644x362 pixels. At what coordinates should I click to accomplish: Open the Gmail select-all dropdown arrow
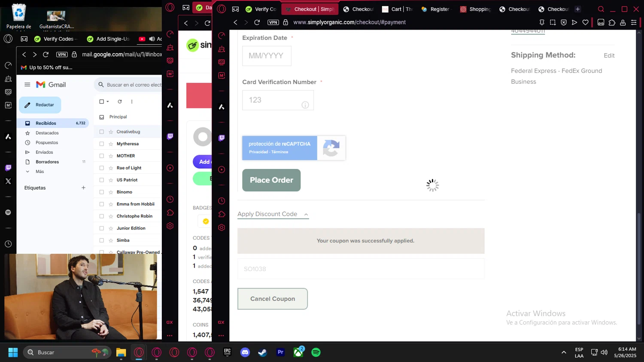click(108, 102)
